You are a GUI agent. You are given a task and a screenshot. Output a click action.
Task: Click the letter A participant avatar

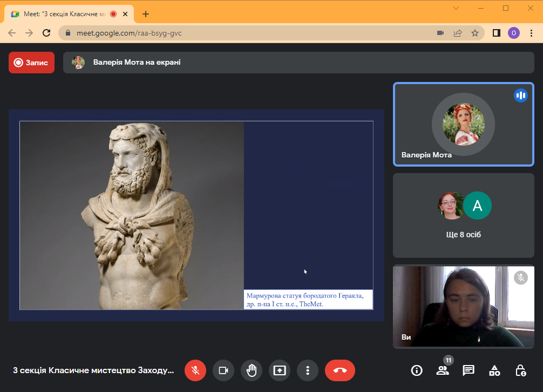pos(478,205)
